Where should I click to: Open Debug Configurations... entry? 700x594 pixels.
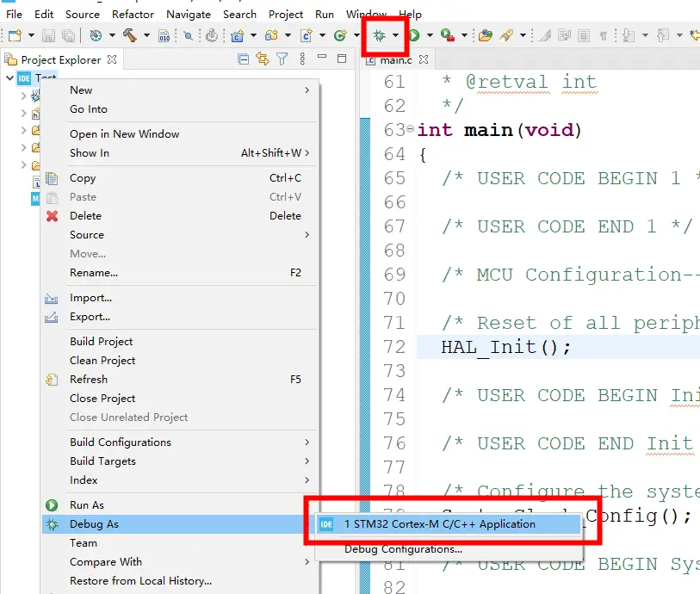[x=403, y=549]
